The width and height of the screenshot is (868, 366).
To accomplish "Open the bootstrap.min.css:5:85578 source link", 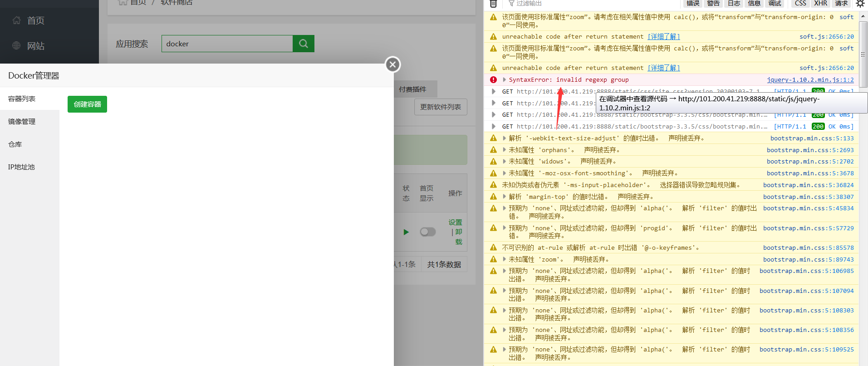I will tap(808, 247).
